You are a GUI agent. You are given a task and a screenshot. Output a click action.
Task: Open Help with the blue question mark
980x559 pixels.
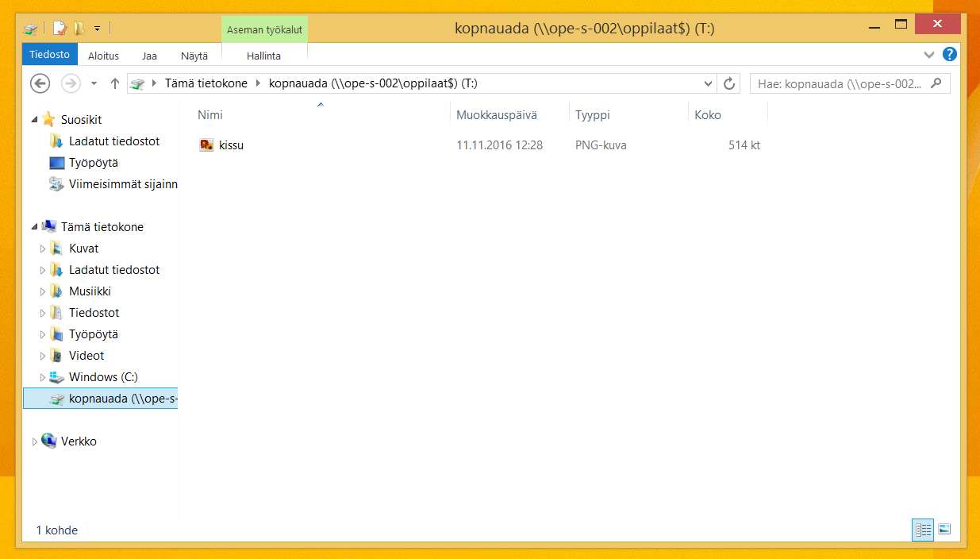949,55
